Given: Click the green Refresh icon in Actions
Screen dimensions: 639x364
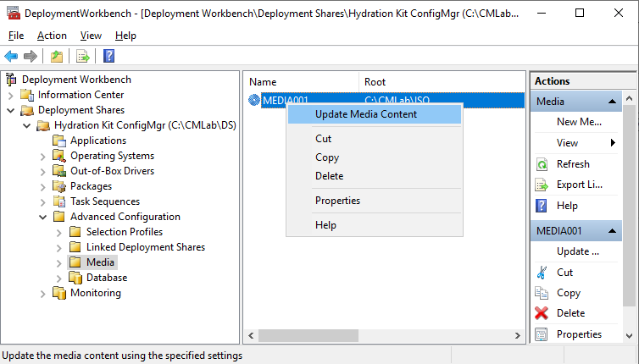Looking at the screenshot, I should pos(542,164).
